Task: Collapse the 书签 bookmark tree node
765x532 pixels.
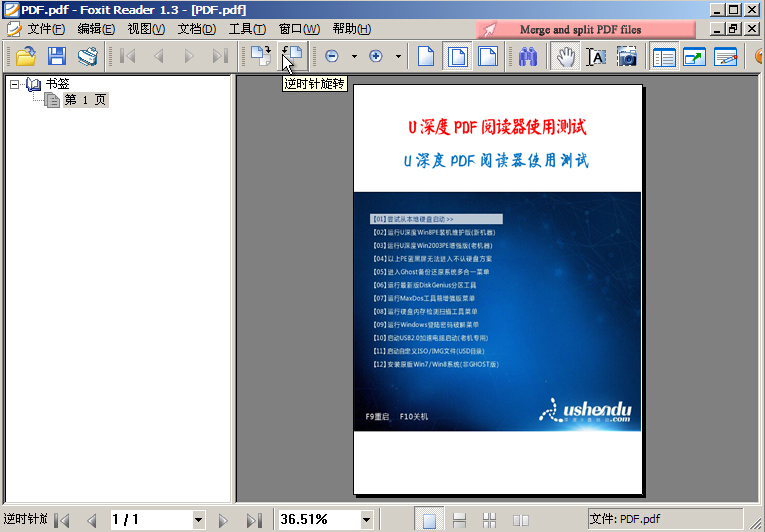Action: pos(15,85)
